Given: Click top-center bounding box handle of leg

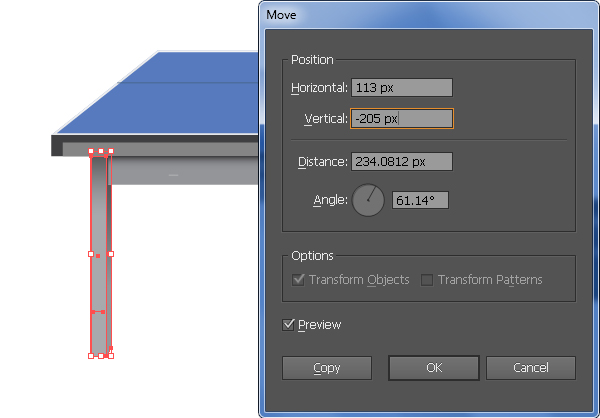Looking at the screenshot, I should pos(101,151).
